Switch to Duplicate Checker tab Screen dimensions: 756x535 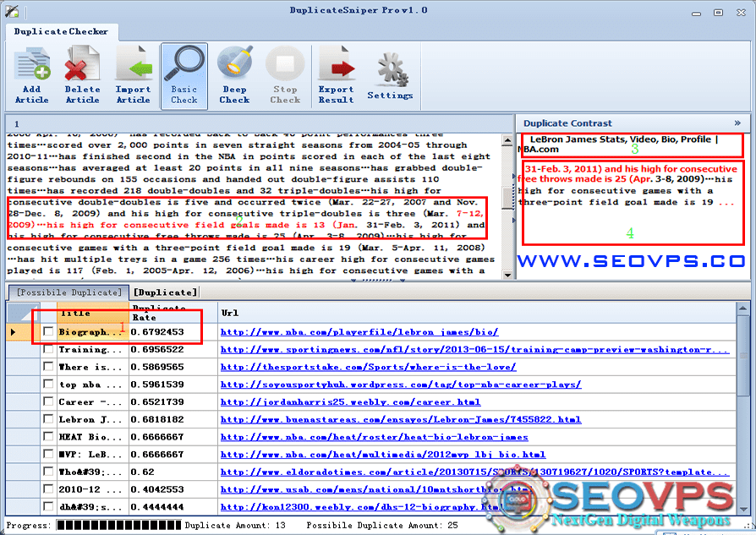pyautogui.click(x=61, y=32)
